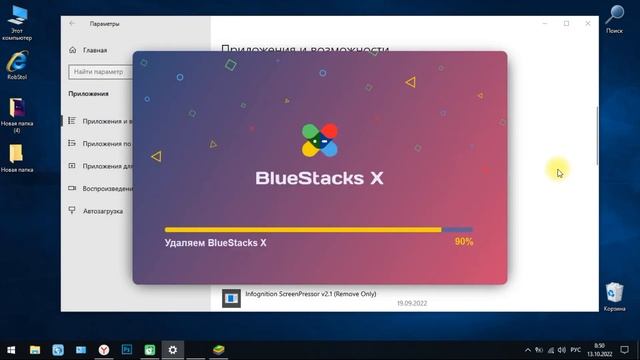640x360 pixels.
Task: Minimize the Параметры window
Action: pyautogui.click(x=545, y=24)
